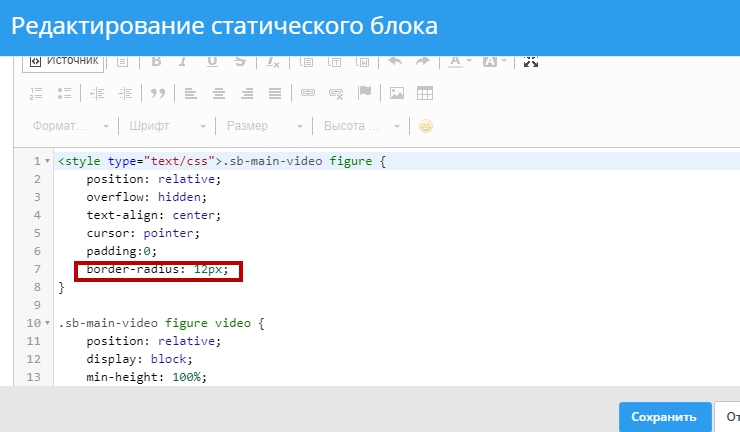Insert a link with chain icon

click(308, 93)
